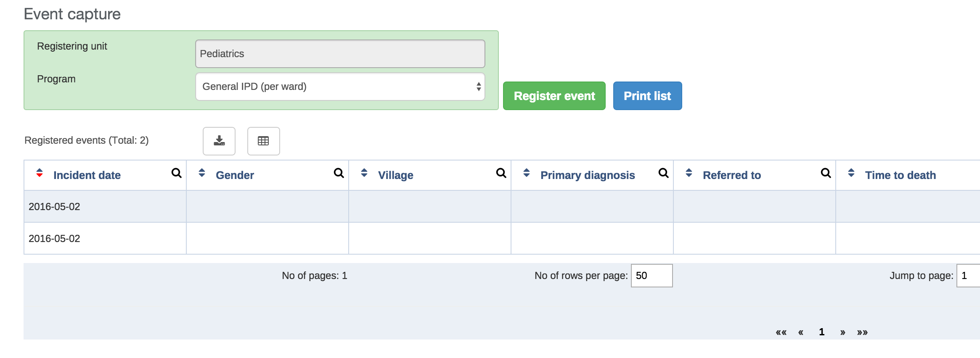Toggle sort arrows for Gender column

click(x=202, y=173)
